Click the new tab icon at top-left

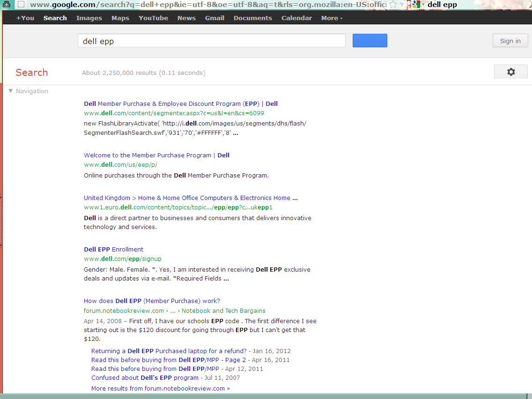pos(7,5)
